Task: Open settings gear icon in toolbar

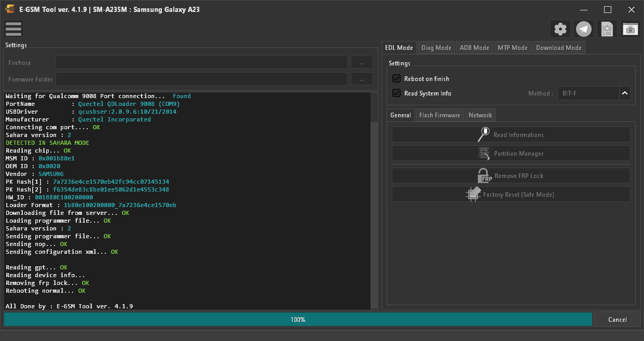Action: point(560,29)
